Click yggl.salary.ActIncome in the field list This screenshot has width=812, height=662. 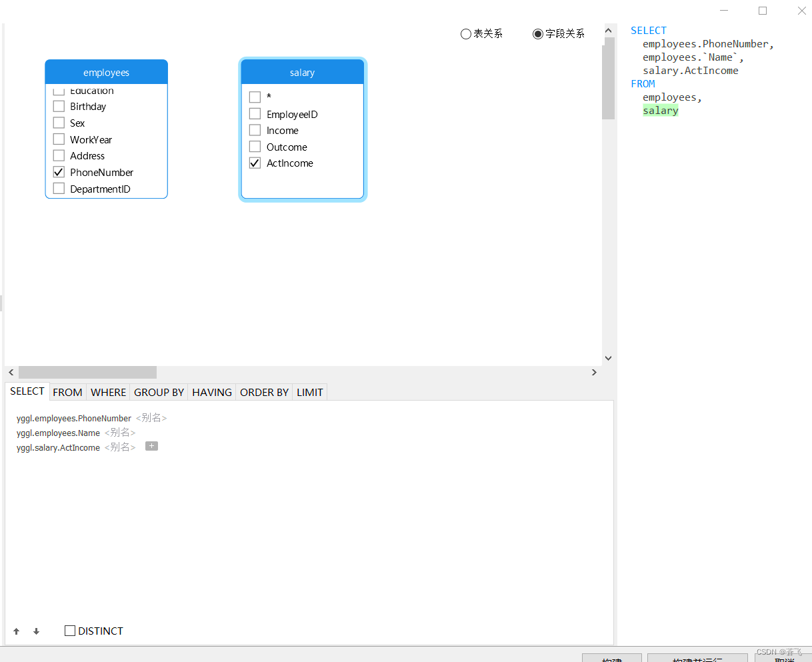coord(58,448)
